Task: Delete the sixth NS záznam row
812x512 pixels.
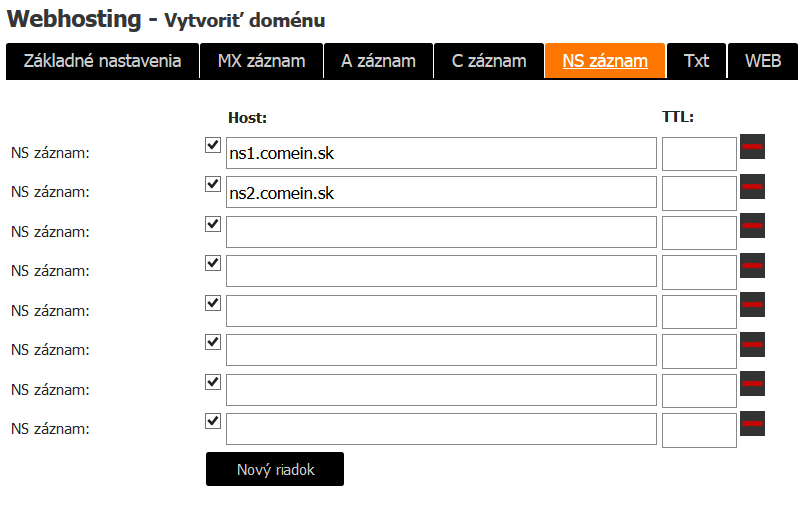Action: 752,344
